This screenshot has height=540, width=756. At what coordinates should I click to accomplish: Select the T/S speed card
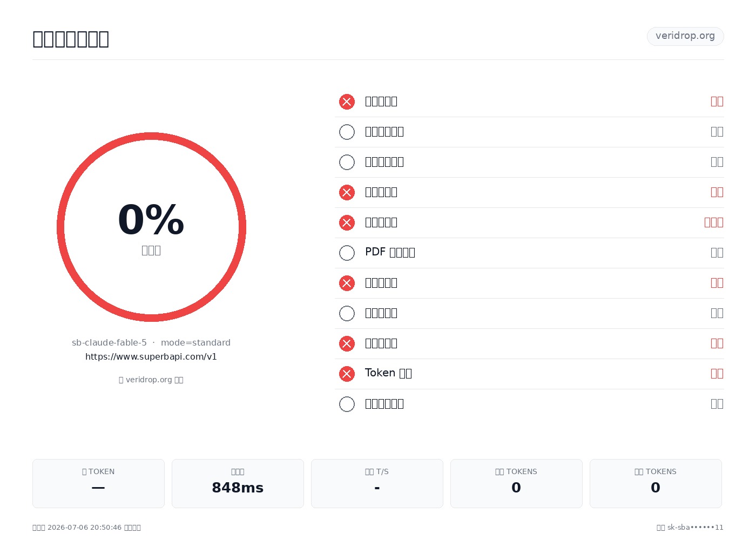(377, 483)
